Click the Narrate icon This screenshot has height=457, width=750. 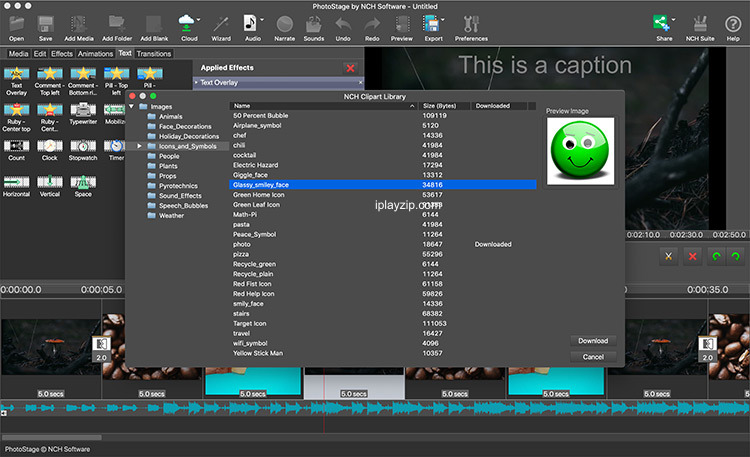[285, 28]
